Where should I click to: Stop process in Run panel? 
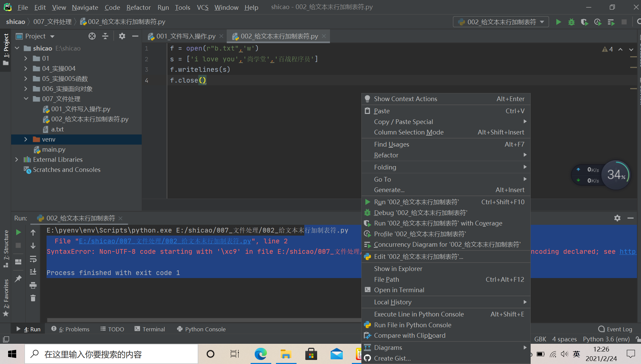pyautogui.click(x=19, y=245)
